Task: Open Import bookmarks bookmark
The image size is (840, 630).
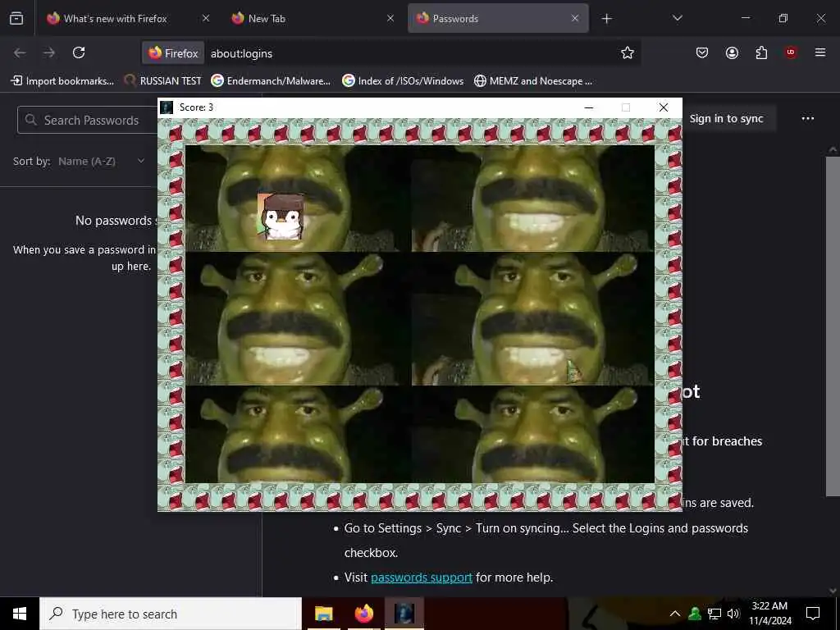Action: point(62,81)
